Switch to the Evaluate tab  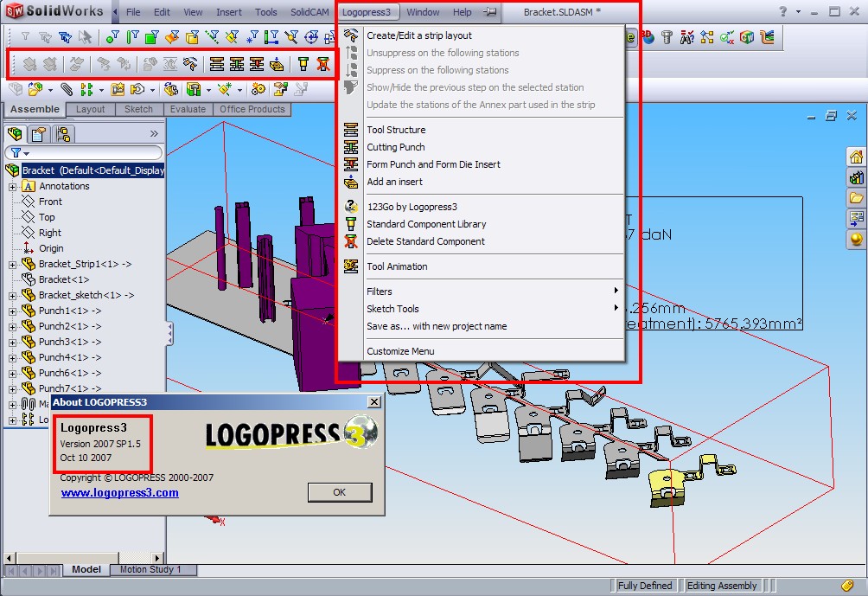188,109
